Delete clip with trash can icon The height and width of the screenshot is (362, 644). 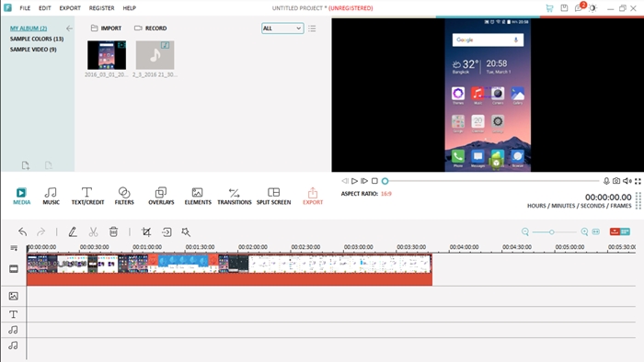click(x=113, y=232)
